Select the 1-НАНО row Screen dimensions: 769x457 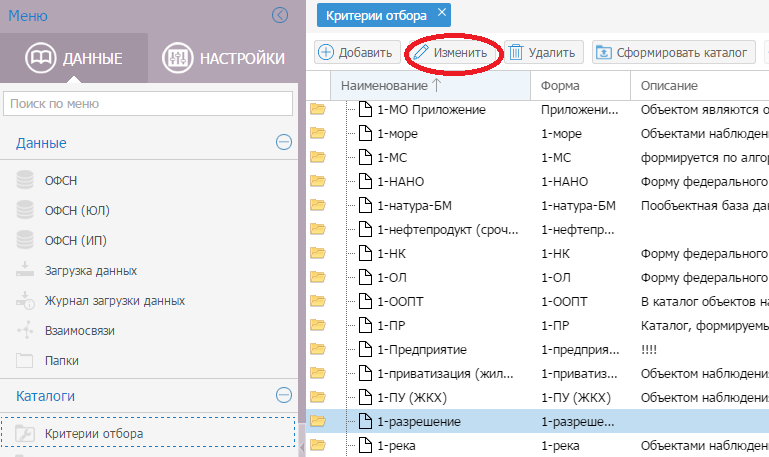[x=538, y=181]
